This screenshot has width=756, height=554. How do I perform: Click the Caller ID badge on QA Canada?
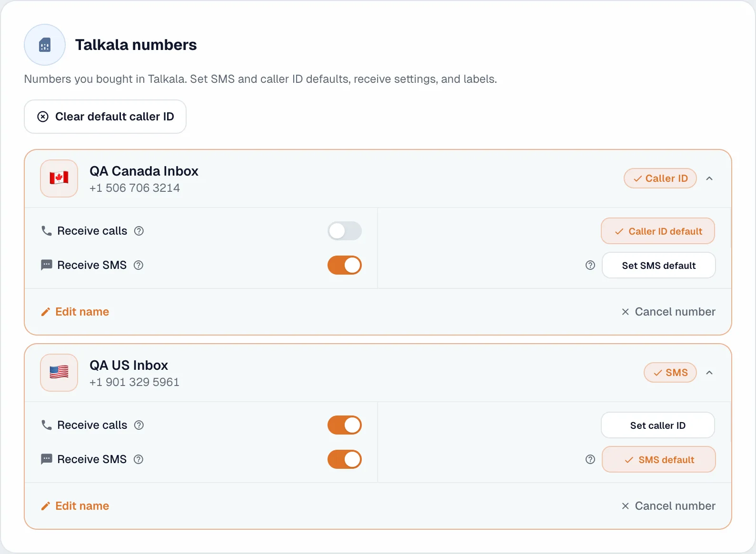[x=660, y=178]
